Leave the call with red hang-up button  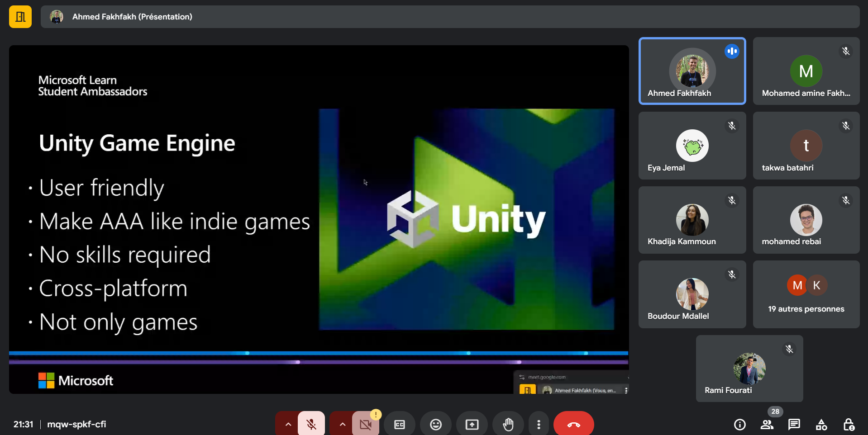click(574, 424)
